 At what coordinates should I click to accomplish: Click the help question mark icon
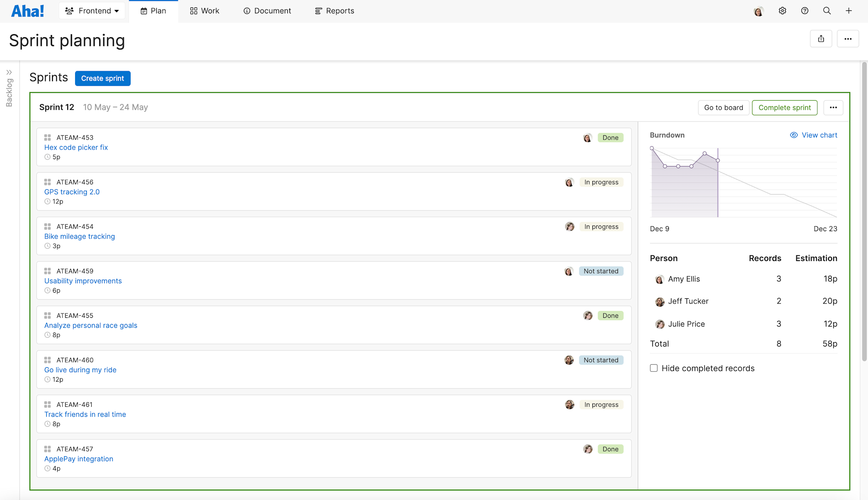(x=805, y=10)
